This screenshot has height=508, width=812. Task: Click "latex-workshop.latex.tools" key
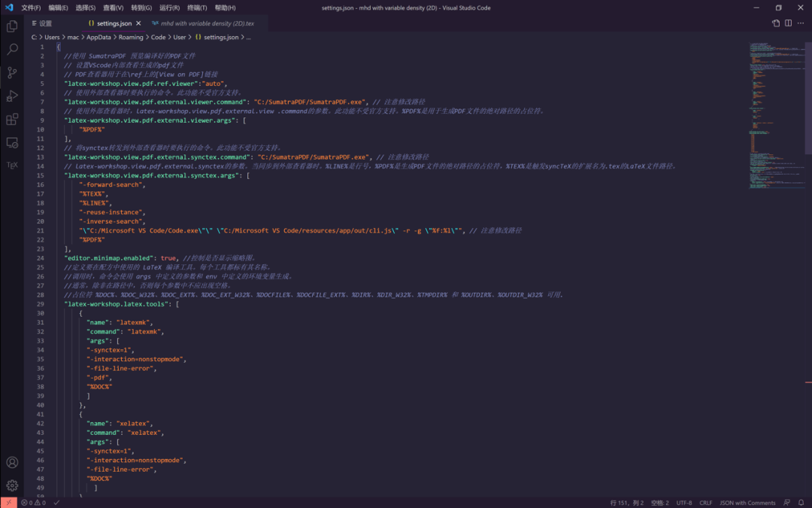[x=117, y=304]
